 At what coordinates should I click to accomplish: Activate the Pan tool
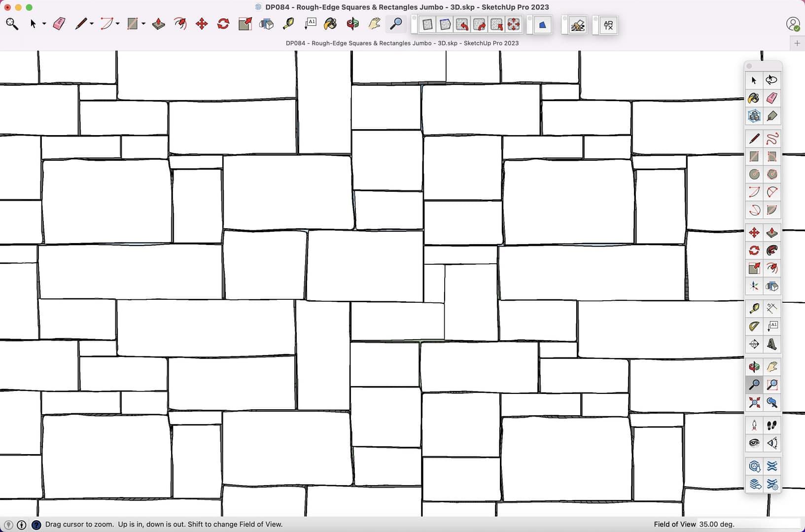click(771, 366)
